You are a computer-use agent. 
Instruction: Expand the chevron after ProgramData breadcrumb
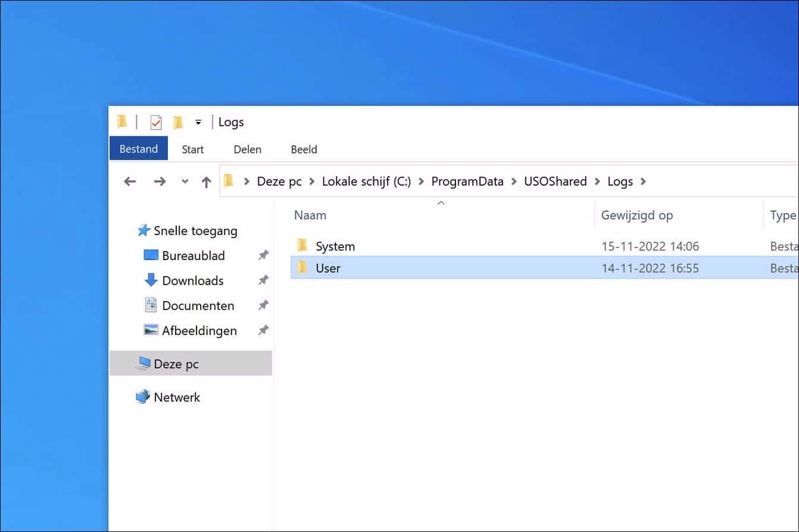pos(514,181)
